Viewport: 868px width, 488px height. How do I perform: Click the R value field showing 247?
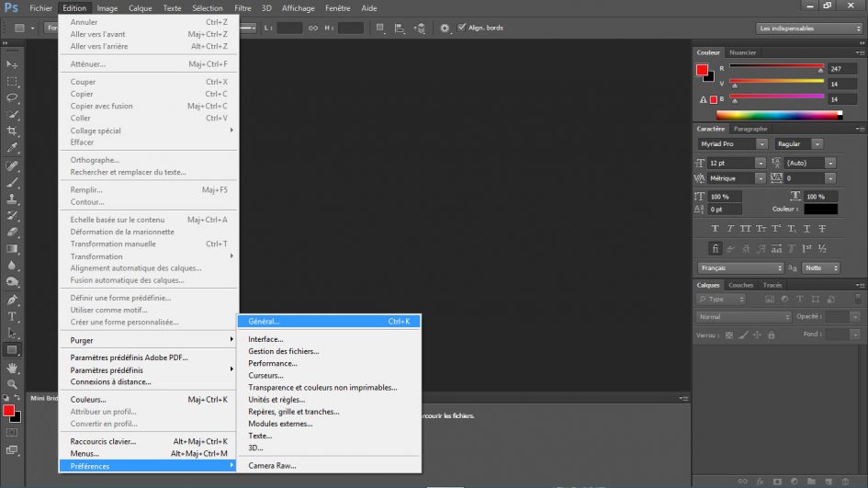842,69
